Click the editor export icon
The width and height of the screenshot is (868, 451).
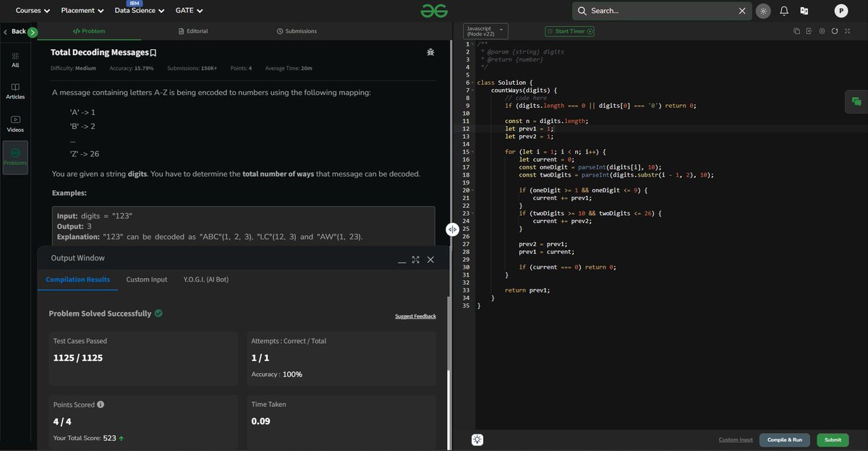809,31
